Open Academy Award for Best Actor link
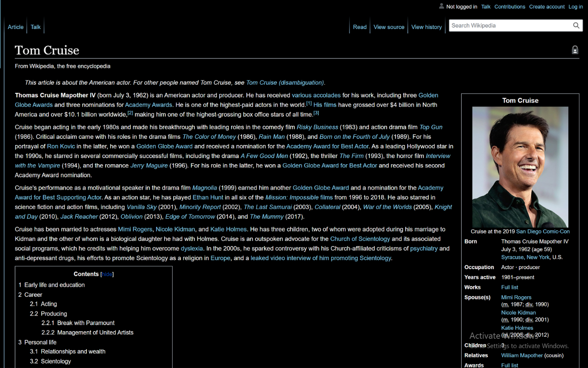This screenshot has height=368, width=588. point(328,146)
